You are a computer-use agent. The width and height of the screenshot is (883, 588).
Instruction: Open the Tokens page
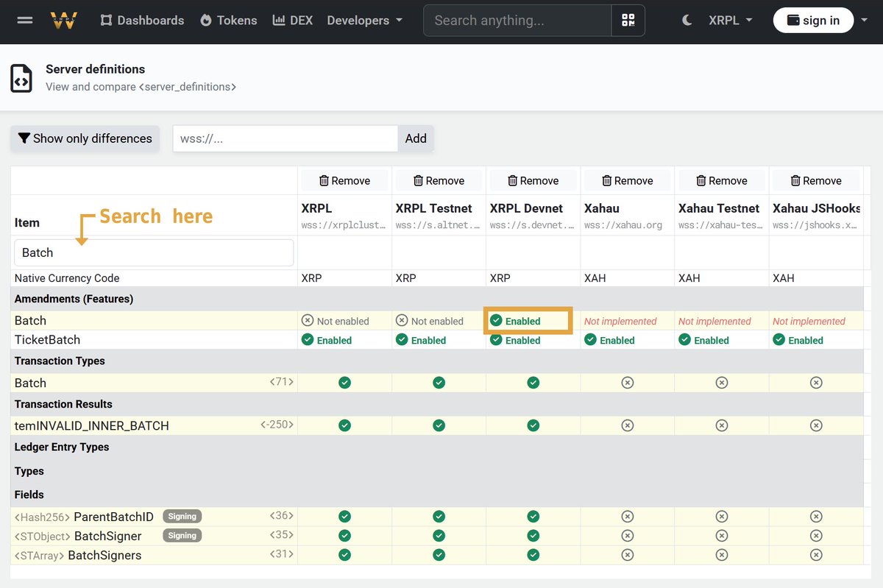click(229, 21)
